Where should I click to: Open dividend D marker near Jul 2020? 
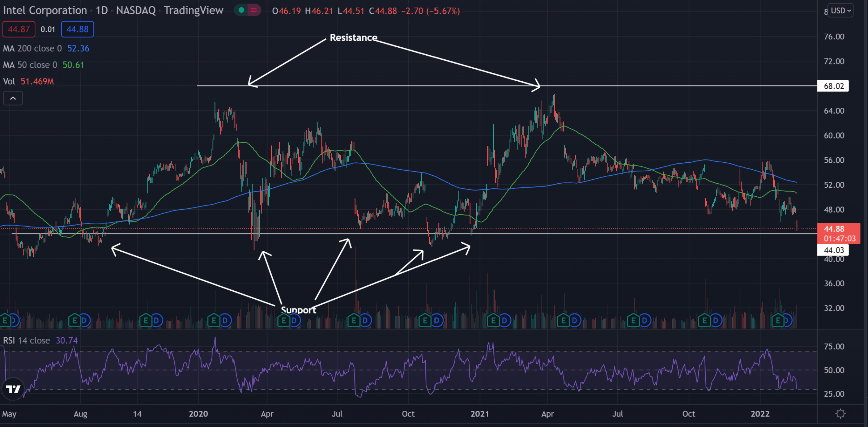[x=365, y=320]
